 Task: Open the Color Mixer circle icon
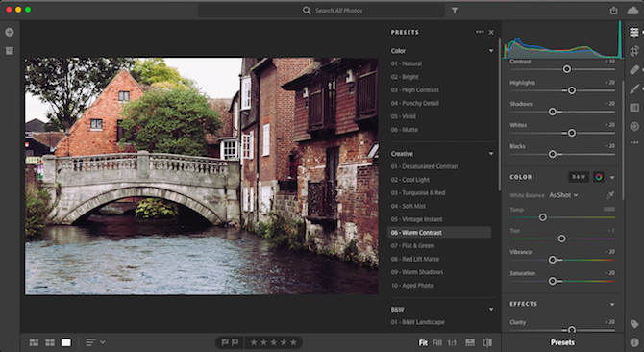[599, 177]
